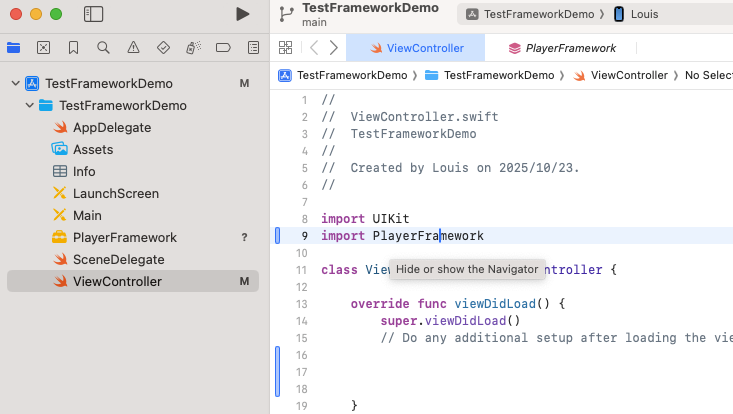
Task: Select the TestFrameworkDemo project row
Action: coord(133,83)
